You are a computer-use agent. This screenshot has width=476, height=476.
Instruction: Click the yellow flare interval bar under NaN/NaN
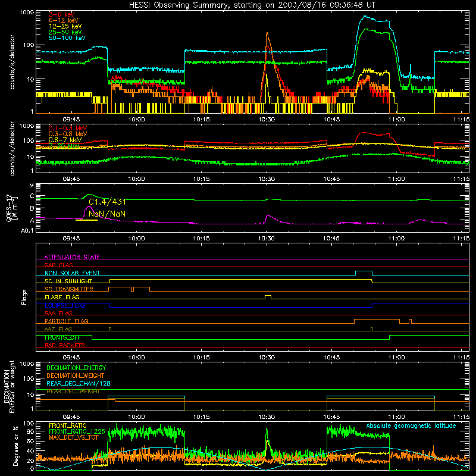pos(86,220)
